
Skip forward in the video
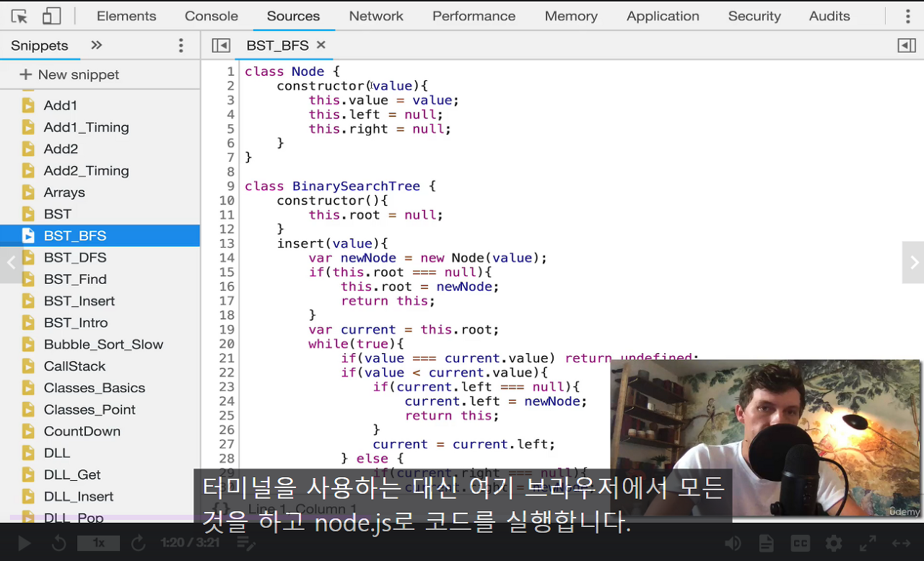[139, 543]
